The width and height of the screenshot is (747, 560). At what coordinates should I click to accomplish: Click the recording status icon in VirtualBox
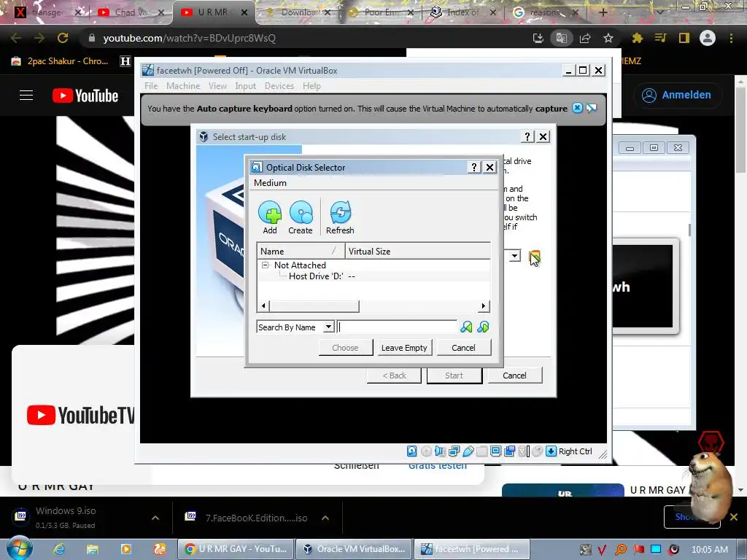pos(509,451)
